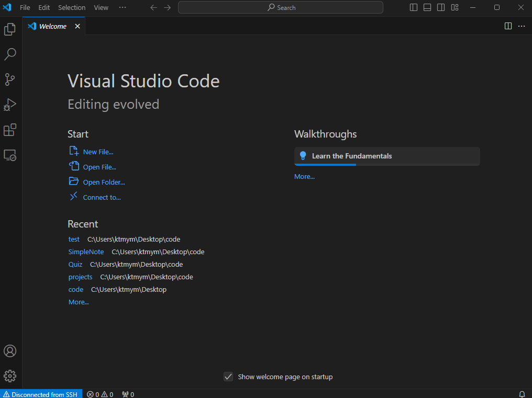This screenshot has width=532, height=398.
Task: Open the Search view in activity bar
Action: click(x=10, y=54)
